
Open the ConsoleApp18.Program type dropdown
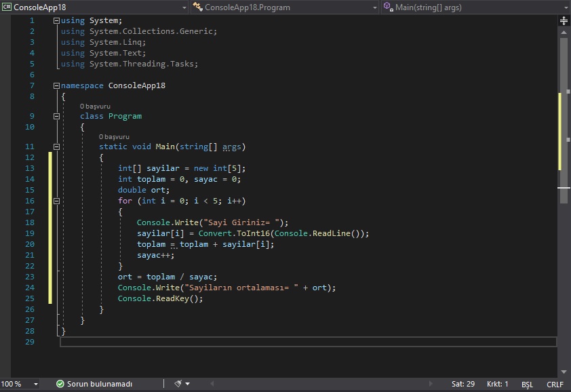pos(375,7)
